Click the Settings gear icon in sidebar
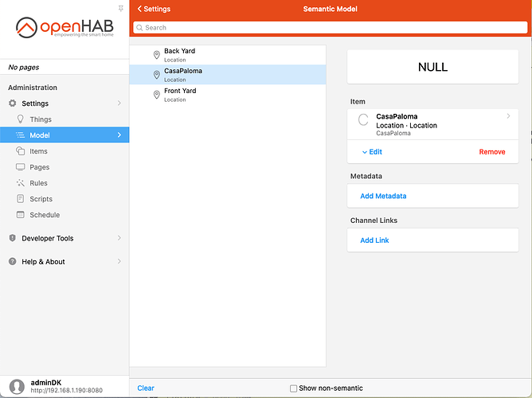 pyautogui.click(x=13, y=103)
